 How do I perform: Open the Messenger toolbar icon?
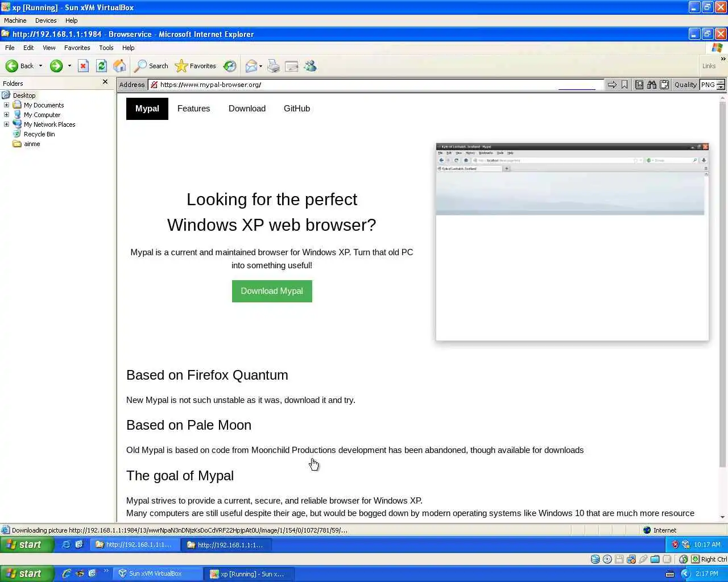(x=310, y=66)
